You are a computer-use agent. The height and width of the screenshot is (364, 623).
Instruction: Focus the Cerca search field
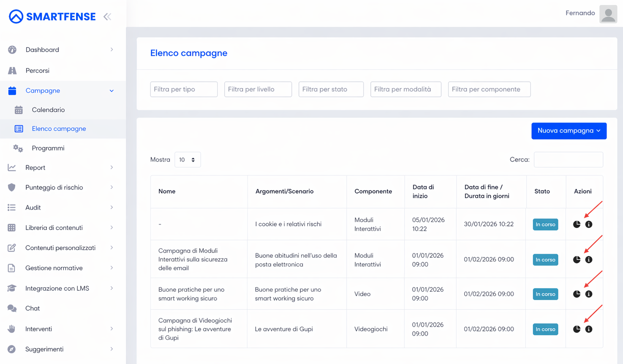(x=568, y=160)
